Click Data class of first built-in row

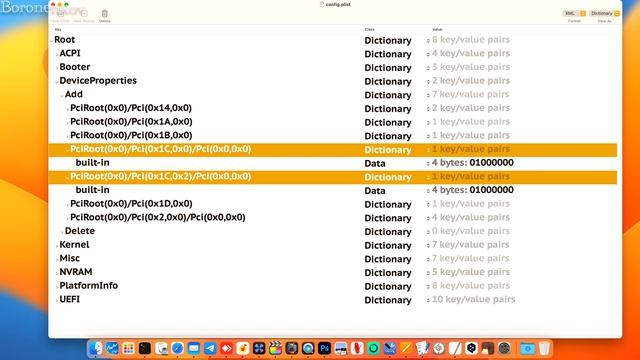(x=375, y=163)
